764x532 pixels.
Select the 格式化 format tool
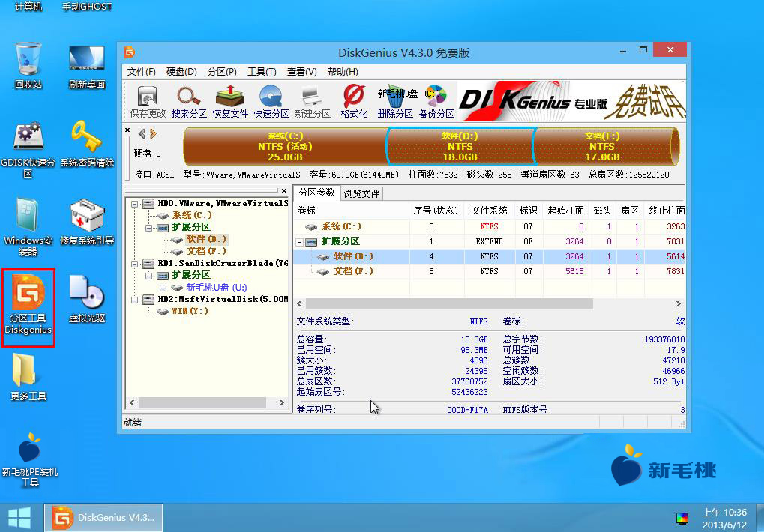(x=354, y=102)
